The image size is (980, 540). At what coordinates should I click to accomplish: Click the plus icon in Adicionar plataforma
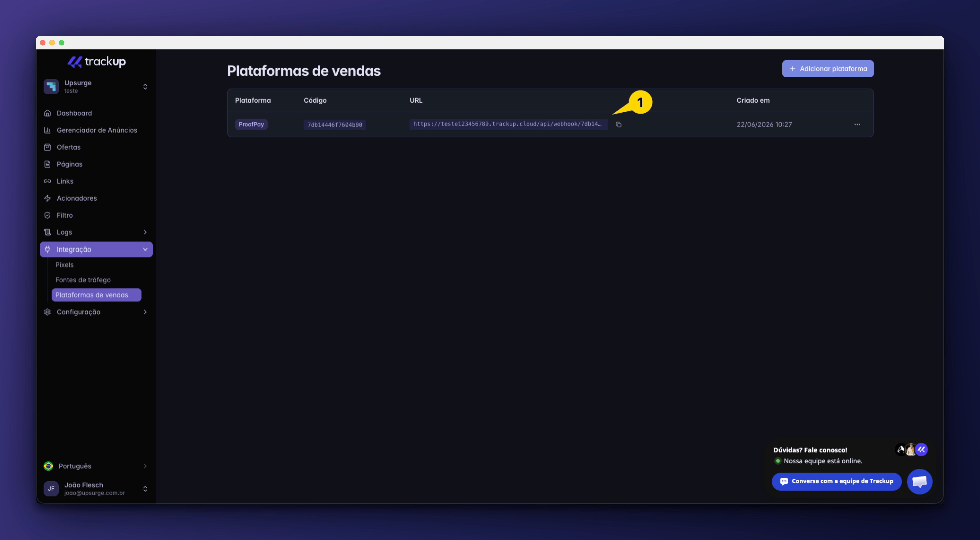coord(793,69)
